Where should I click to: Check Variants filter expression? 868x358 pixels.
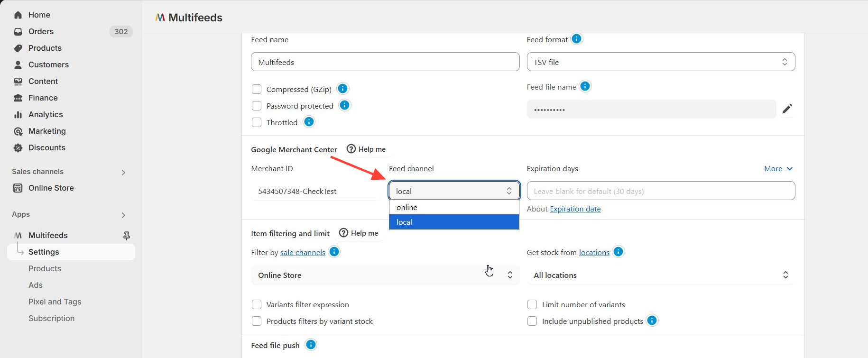coord(257,304)
